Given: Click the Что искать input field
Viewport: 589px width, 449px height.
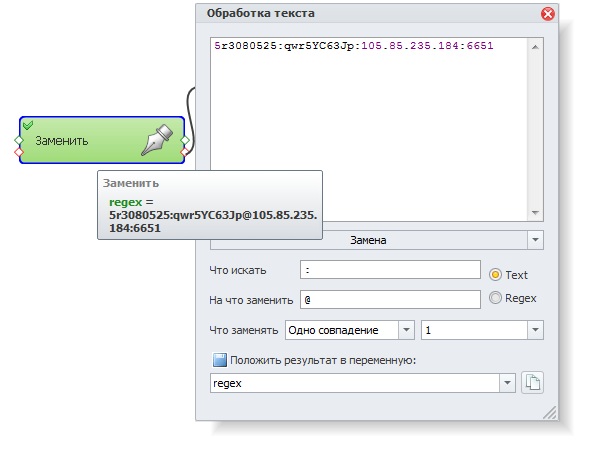Looking at the screenshot, I should click(390, 270).
